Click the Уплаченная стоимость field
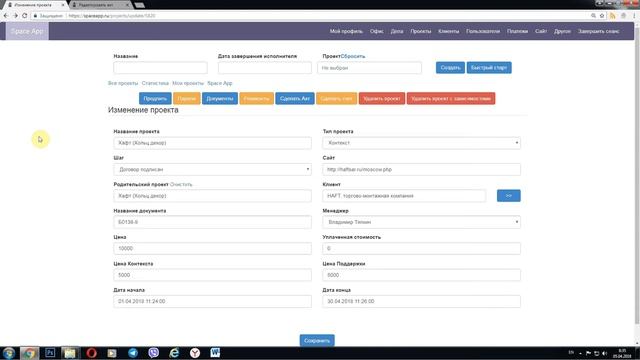The height and width of the screenshot is (360, 640). point(421,249)
